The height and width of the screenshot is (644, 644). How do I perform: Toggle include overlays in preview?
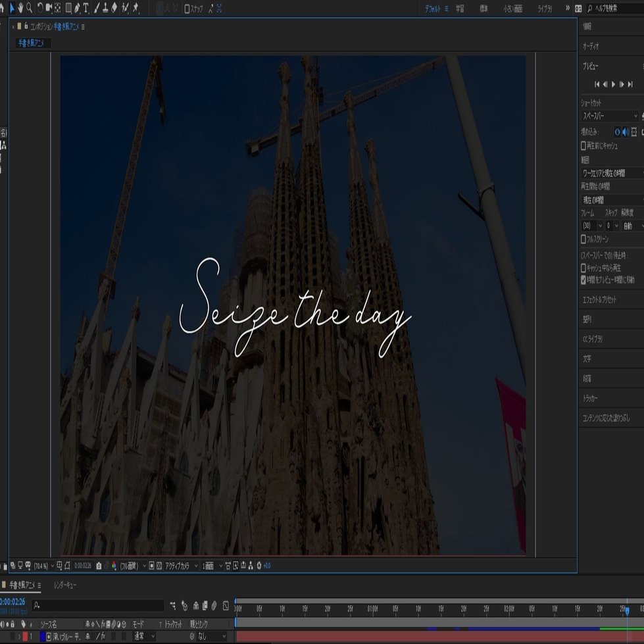pos(634,132)
